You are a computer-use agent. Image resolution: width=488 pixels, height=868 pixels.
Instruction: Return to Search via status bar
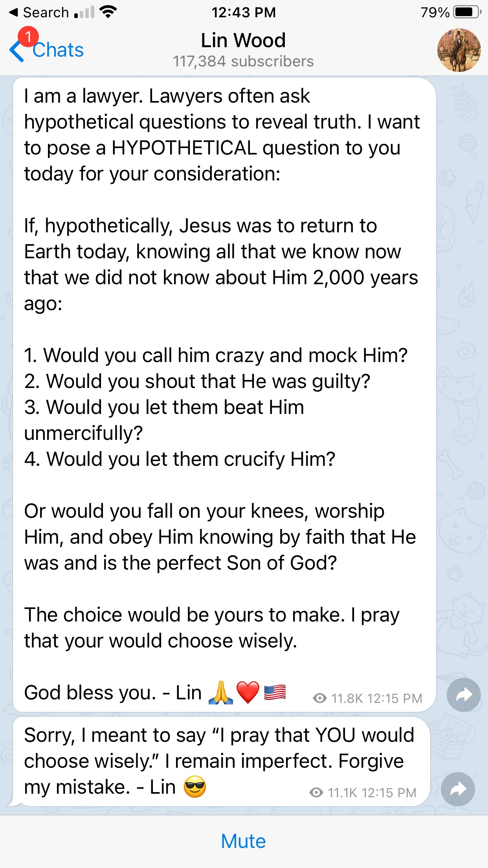[39, 13]
